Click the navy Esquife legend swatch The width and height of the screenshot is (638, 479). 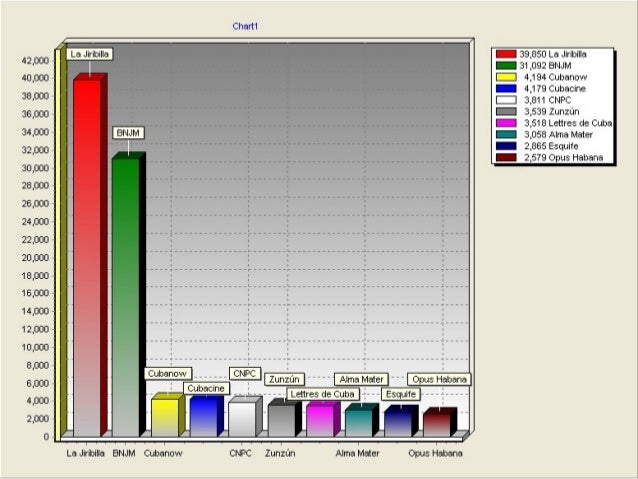pos(506,146)
